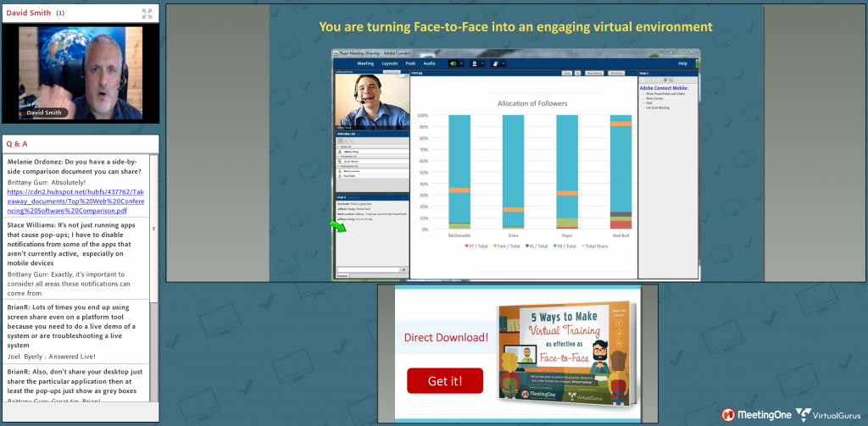Click the 'Joel Byerly : Answered Live!' reply

point(52,357)
